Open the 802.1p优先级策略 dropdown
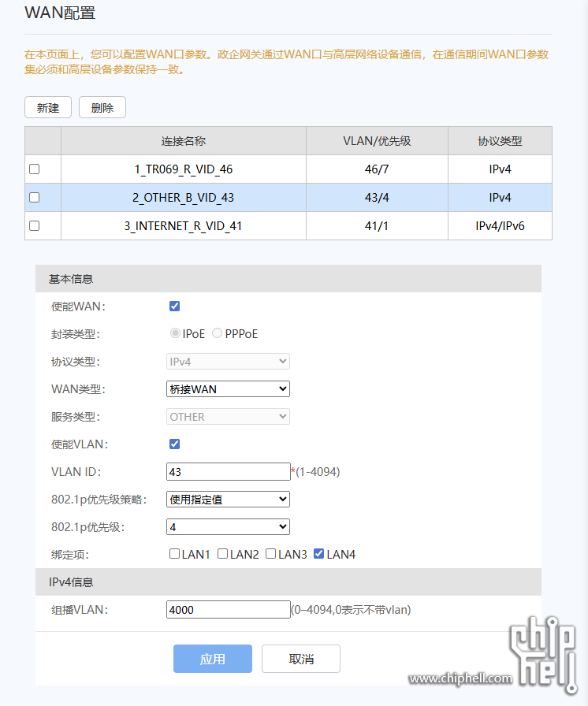Viewport: 588px width, 706px height. tap(228, 500)
